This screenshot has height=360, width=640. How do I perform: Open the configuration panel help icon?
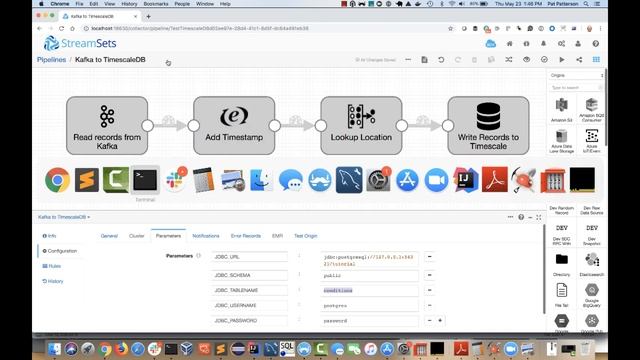point(521,218)
